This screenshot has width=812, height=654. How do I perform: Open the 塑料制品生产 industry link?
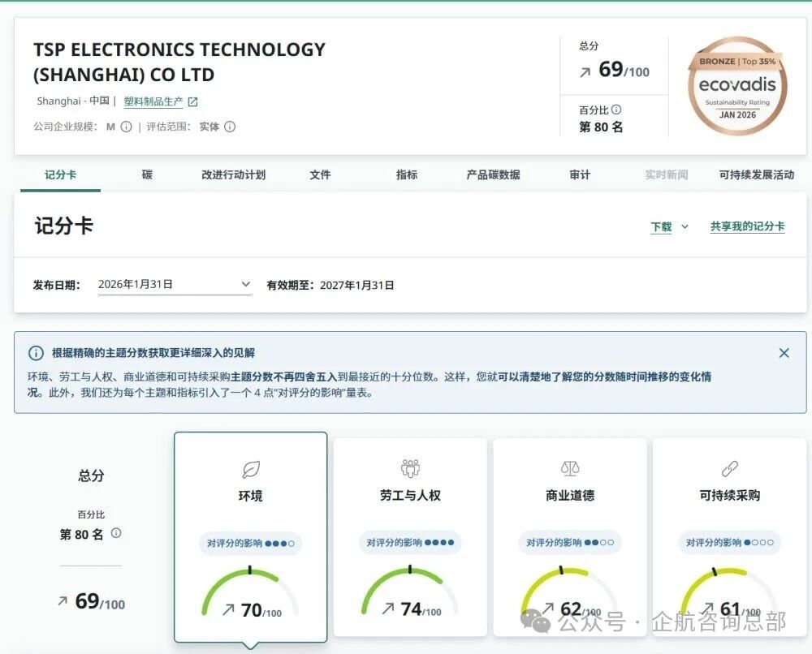click(153, 102)
